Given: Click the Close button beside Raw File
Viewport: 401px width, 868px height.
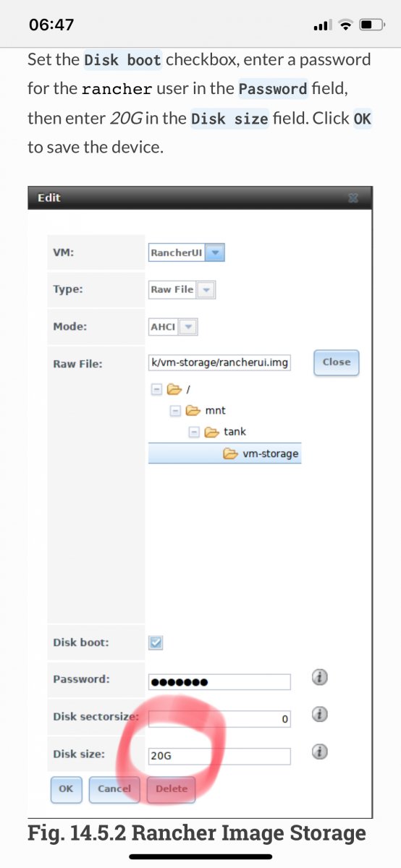Looking at the screenshot, I should tap(337, 362).
